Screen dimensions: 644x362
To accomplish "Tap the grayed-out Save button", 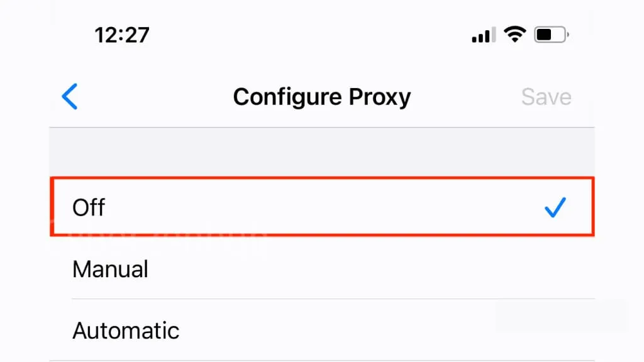I will tap(546, 97).
